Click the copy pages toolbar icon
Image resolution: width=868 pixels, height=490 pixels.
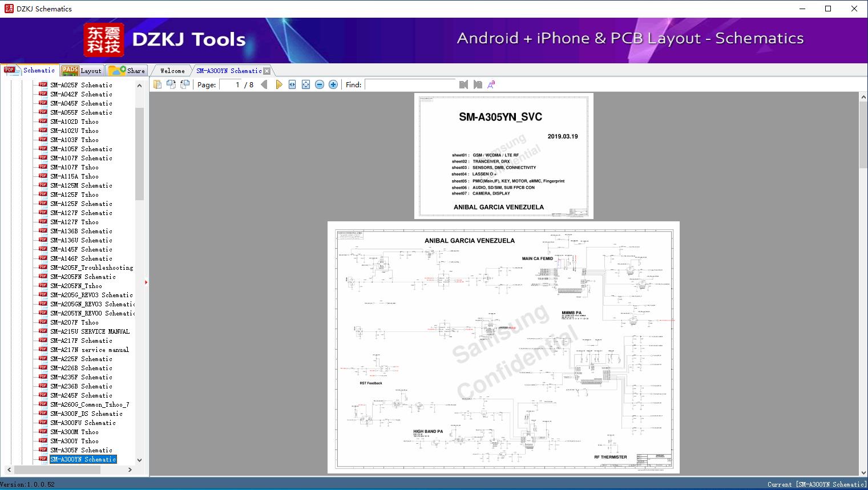(157, 84)
